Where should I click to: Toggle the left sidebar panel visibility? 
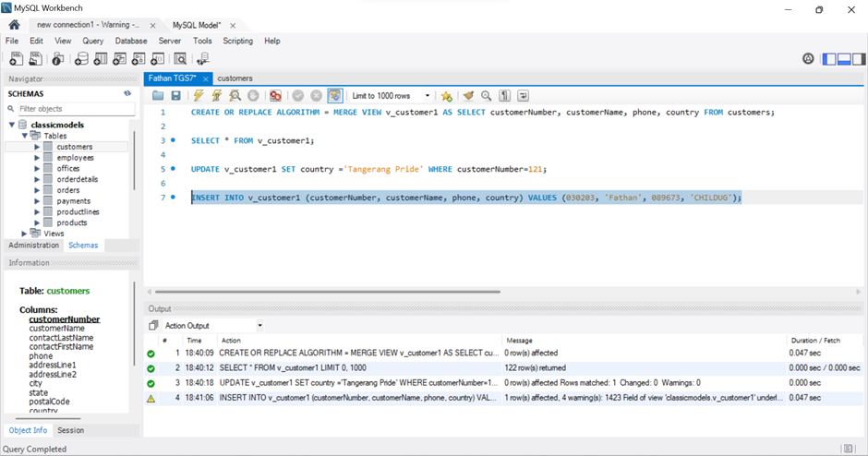(829, 59)
